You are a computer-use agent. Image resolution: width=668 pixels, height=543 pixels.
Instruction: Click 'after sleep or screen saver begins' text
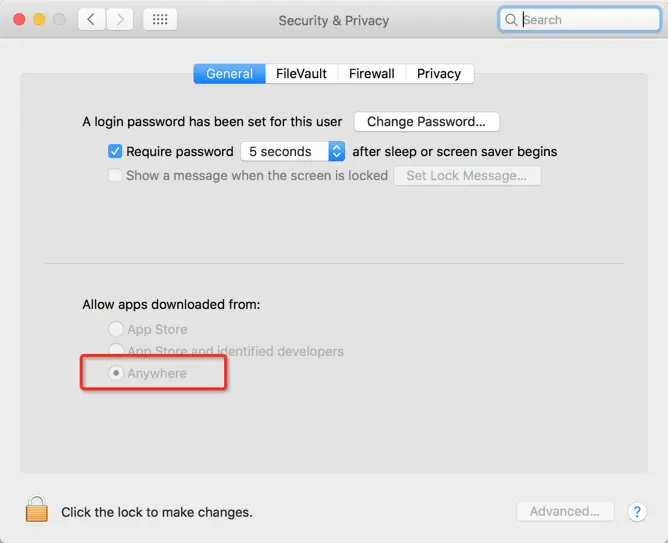[x=455, y=152]
